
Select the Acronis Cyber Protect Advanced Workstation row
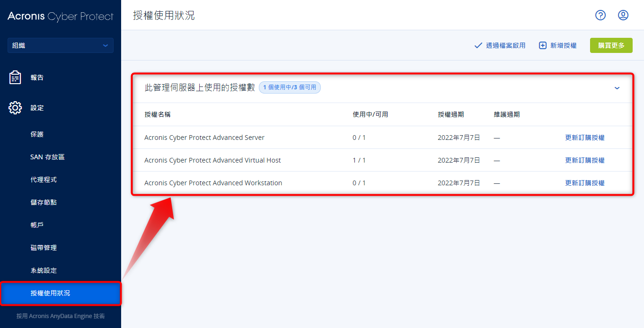(x=213, y=183)
